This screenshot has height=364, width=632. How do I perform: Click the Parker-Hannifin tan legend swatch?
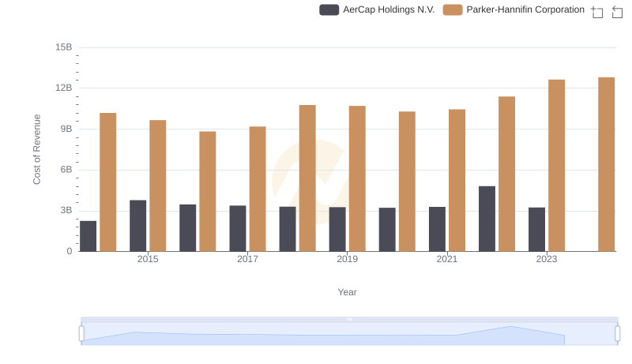click(452, 9)
